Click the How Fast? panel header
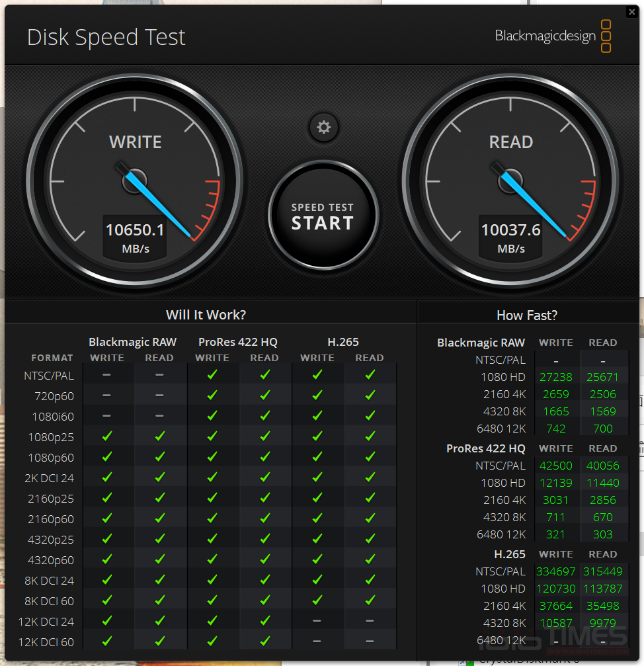The height and width of the screenshot is (666, 644). (x=527, y=315)
